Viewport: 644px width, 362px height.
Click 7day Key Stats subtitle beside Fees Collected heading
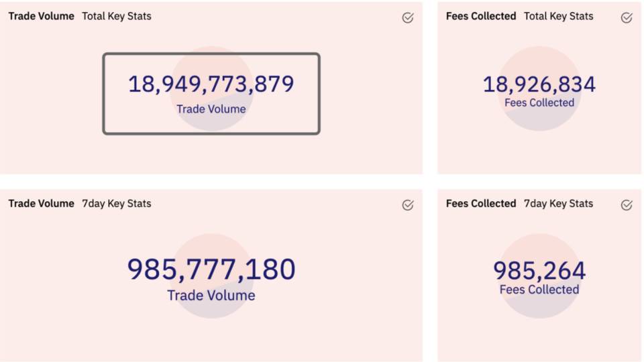(559, 204)
